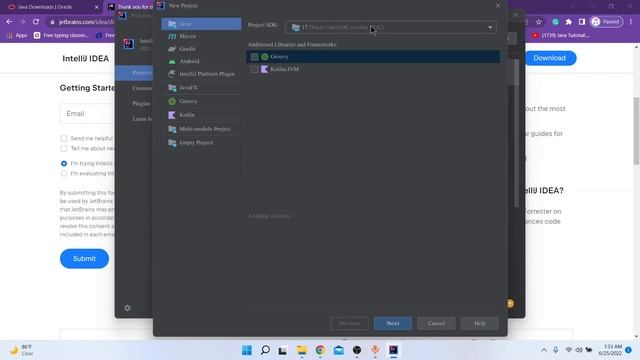Click the Help button in New Project
The image size is (640, 360).
480,323
